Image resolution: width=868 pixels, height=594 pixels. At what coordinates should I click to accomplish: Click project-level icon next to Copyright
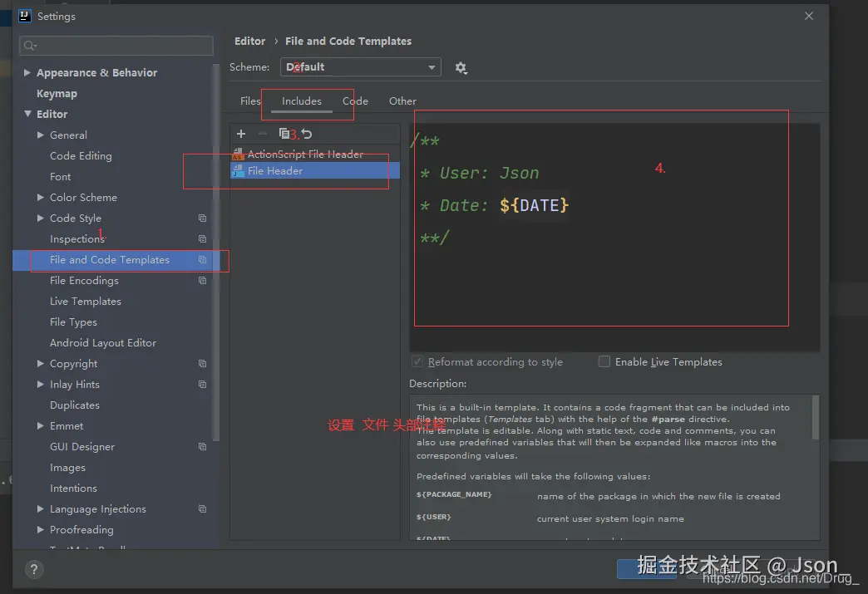tap(203, 363)
